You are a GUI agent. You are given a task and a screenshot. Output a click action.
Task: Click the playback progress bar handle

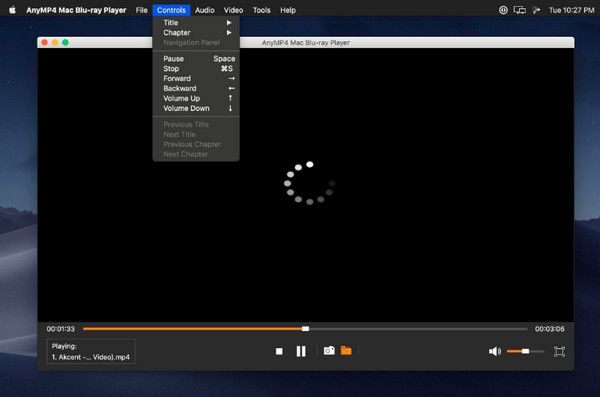[x=305, y=328]
